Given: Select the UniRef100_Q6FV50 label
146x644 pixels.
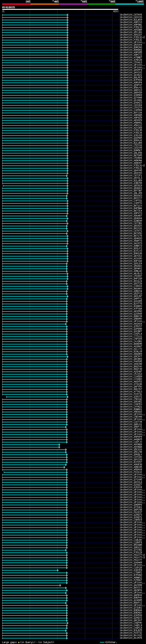Looking at the screenshot, I should (x=131, y=387).
